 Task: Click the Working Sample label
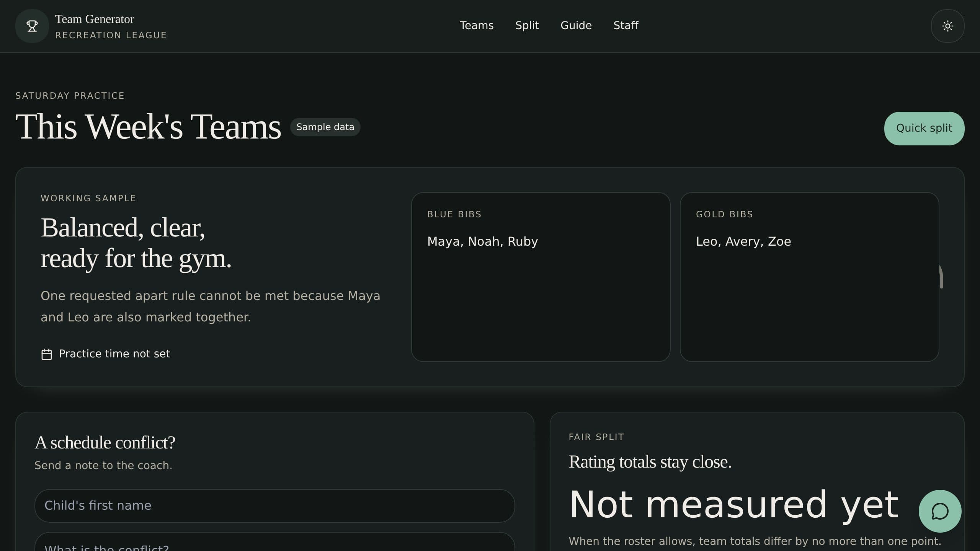(x=88, y=198)
